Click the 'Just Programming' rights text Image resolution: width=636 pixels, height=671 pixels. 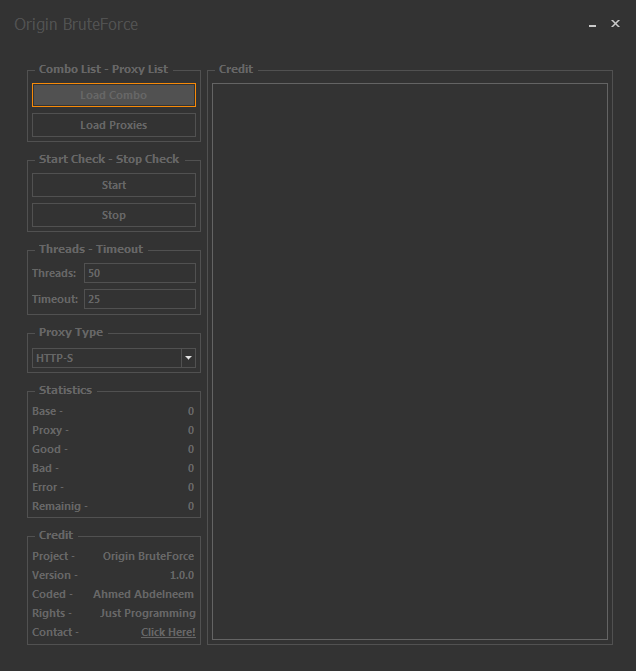pyautogui.click(x=148, y=613)
